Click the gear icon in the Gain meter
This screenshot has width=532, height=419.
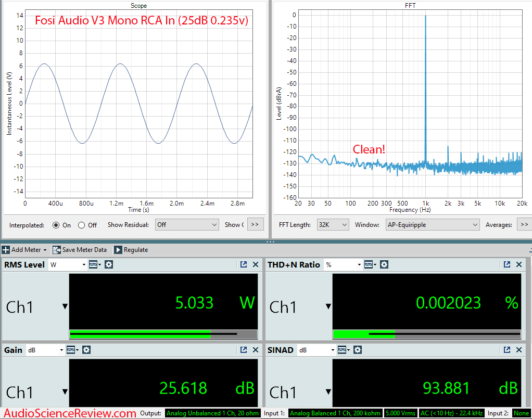coord(86,350)
